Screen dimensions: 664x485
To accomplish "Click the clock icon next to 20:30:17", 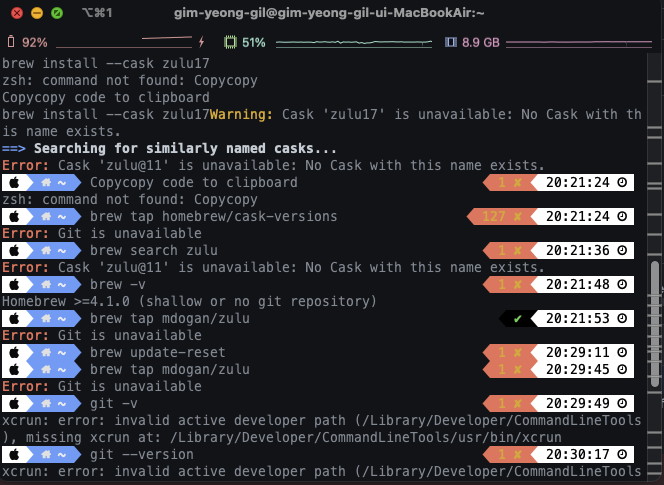I will pyautogui.click(x=622, y=455).
